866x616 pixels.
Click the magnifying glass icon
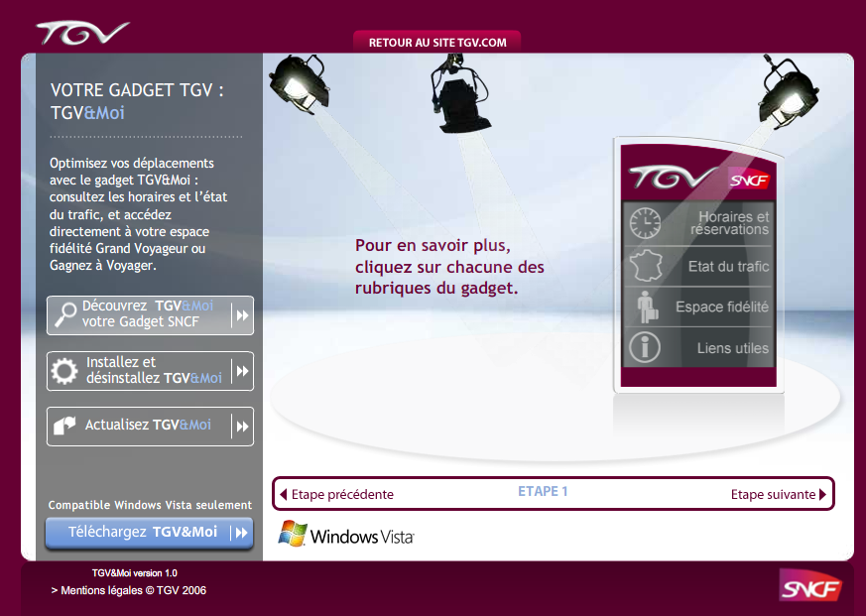65,314
